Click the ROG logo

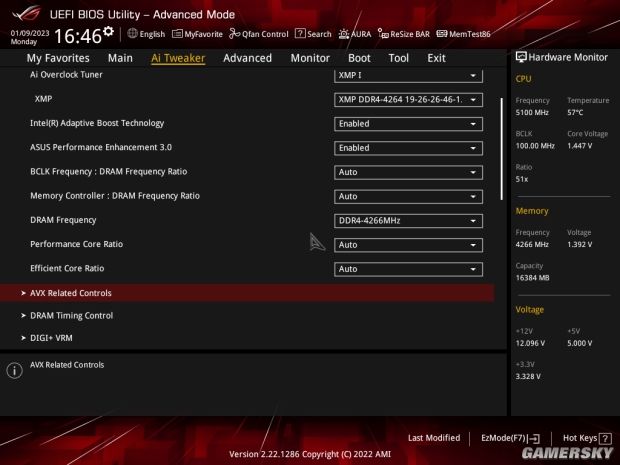[x=26, y=13]
